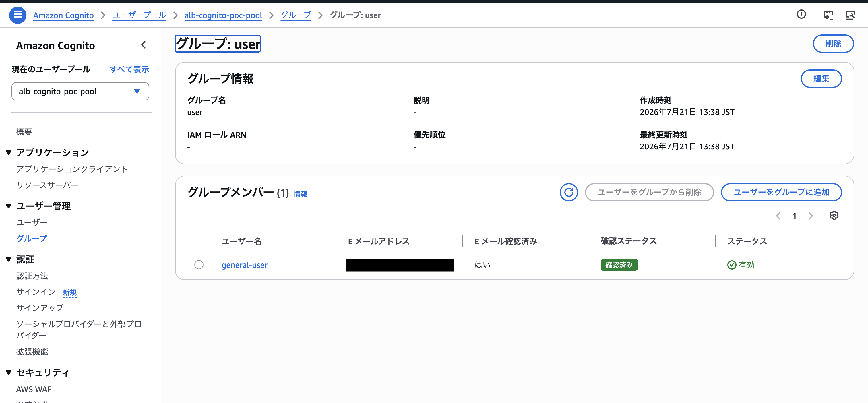Go to alb-cognito-poc-pool breadcrumb
The image size is (868, 403).
click(x=223, y=15)
